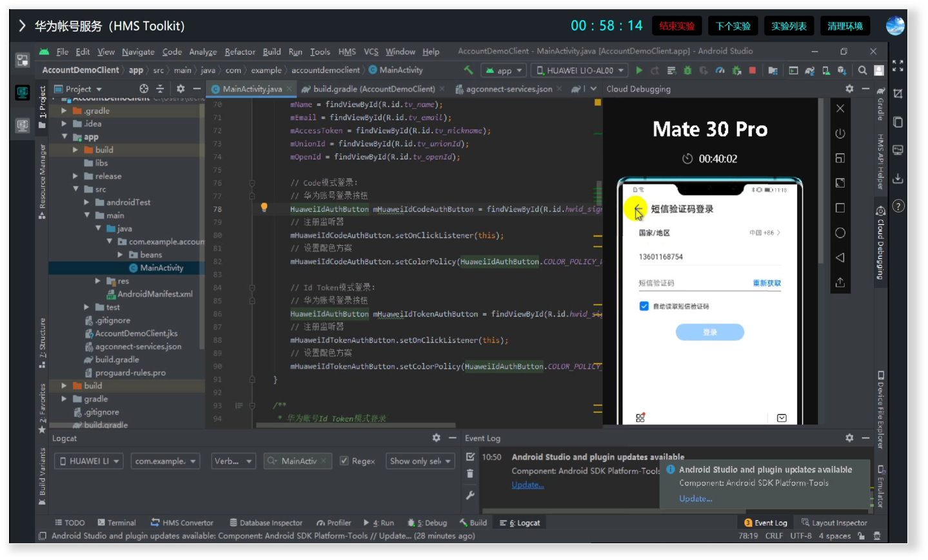Viewport: 928px width, 560px height.
Task: Expand the release folder in tree
Action: [x=75, y=176]
